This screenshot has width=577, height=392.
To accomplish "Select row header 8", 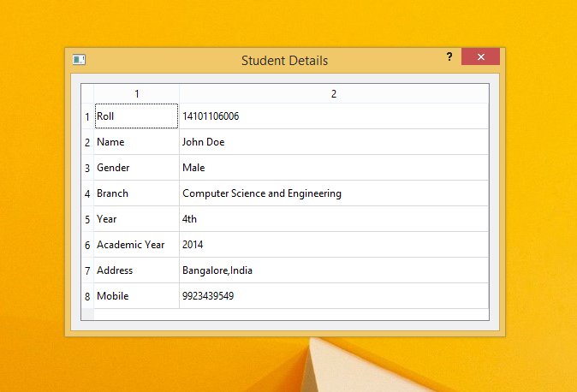I will 87,296.
